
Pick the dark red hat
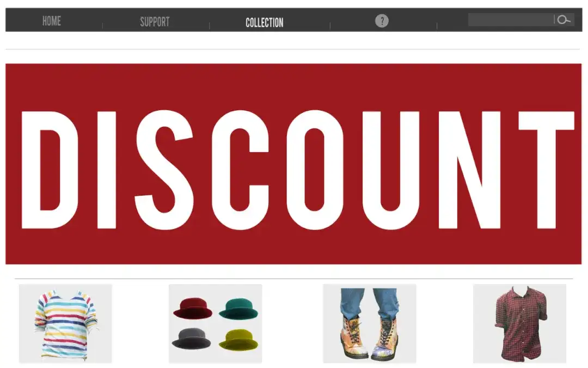pos(192,308)
